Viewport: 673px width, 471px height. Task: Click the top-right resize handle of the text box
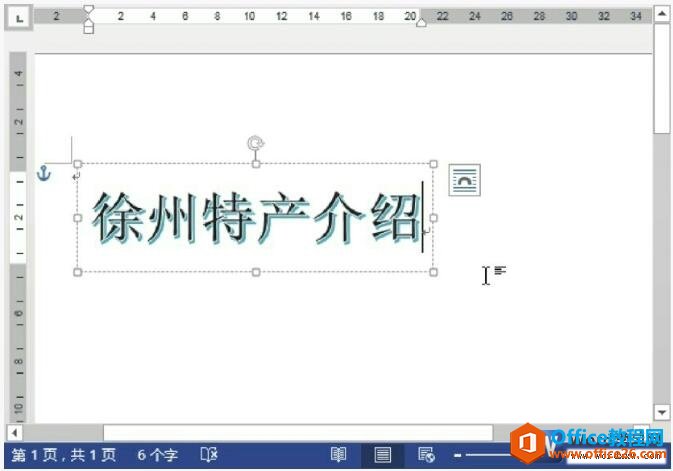[x=434, y=164]
